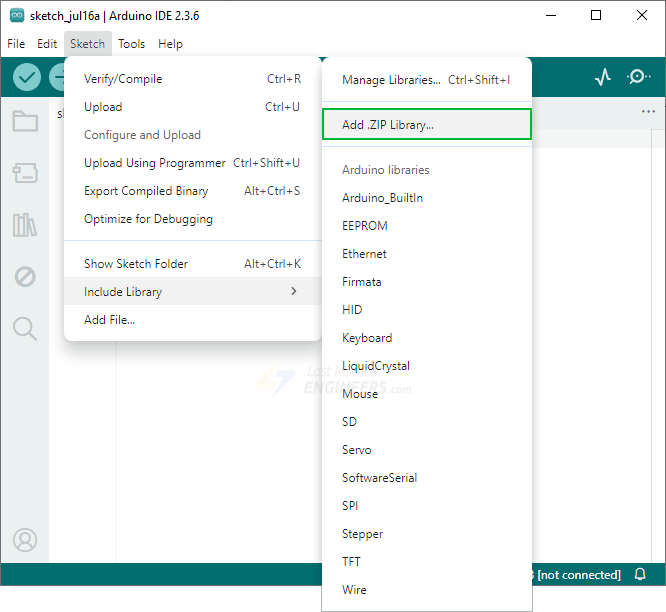Click Optimize for Debugging option
The width and height of the screenshot is (666, 612).
pos(148,219)
